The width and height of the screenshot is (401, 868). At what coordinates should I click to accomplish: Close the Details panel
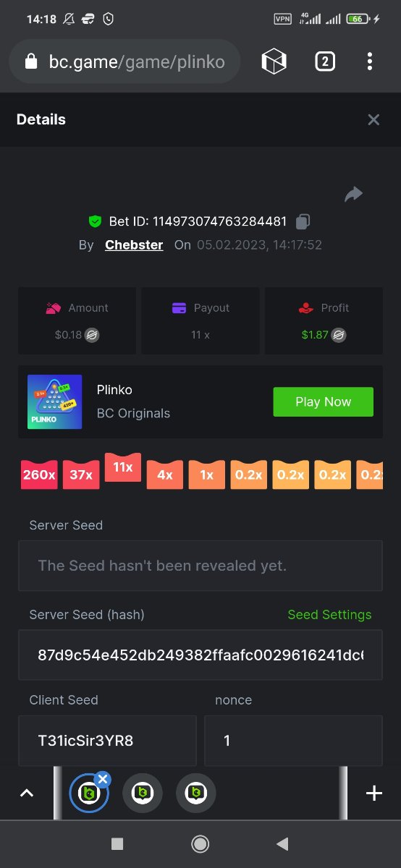point(373,120)
